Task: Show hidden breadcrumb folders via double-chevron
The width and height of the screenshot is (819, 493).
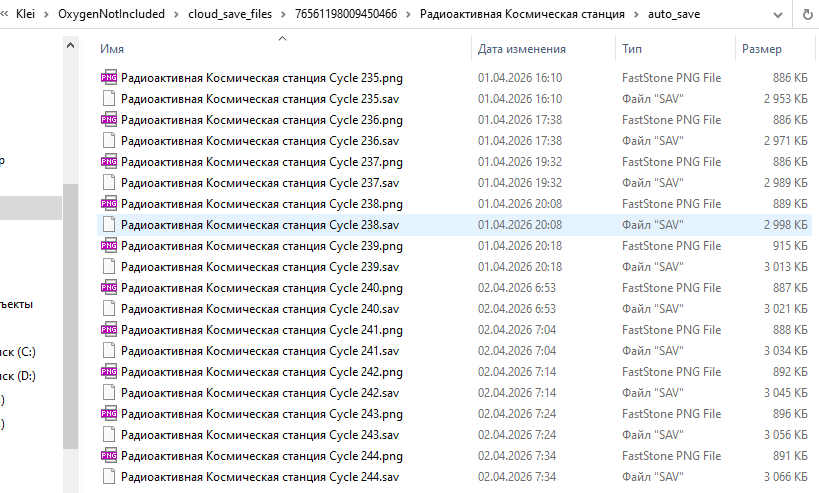Action: coord(5,14)
